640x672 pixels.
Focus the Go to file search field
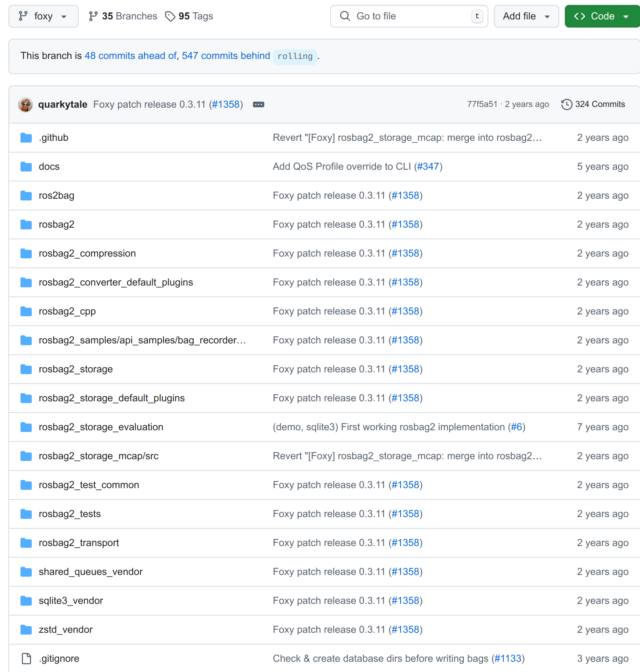coord(409,16)
